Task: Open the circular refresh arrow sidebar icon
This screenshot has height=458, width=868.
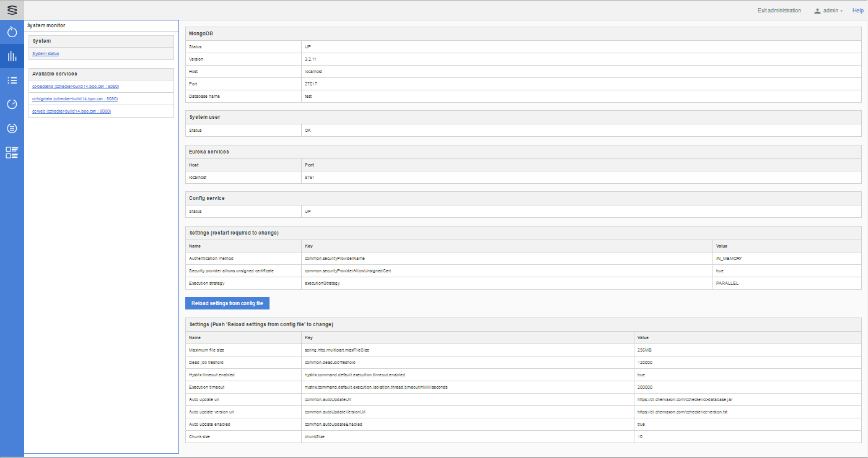Action: [x=12, y=32]
